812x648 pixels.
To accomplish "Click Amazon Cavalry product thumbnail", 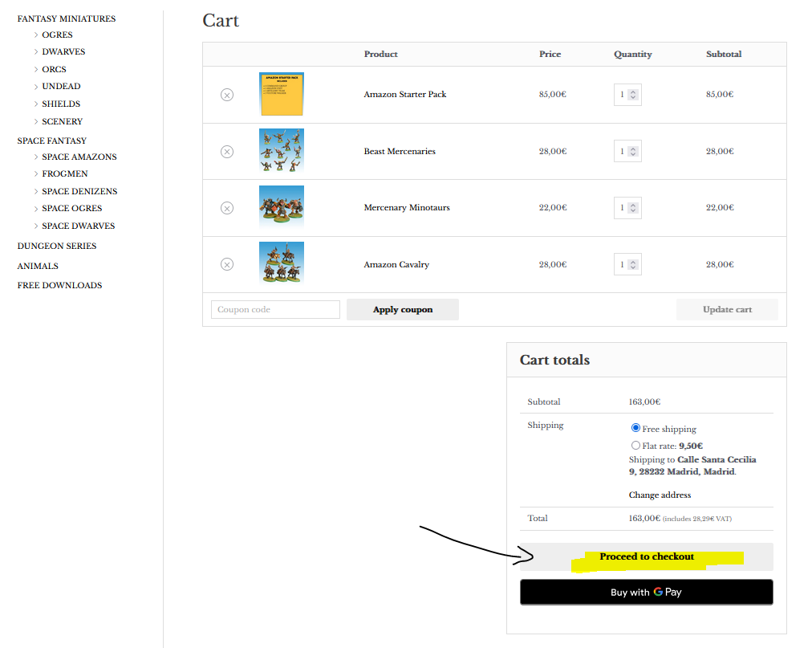I will (x=282, y=263).
